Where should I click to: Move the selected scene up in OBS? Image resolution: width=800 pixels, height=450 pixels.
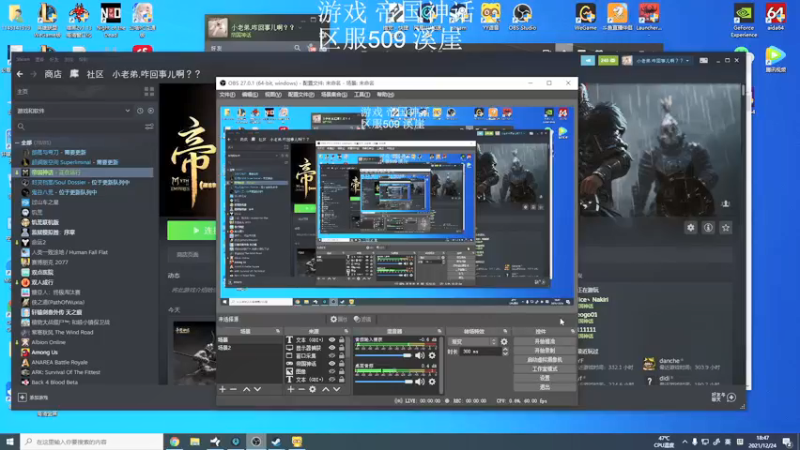pos(246,389)
